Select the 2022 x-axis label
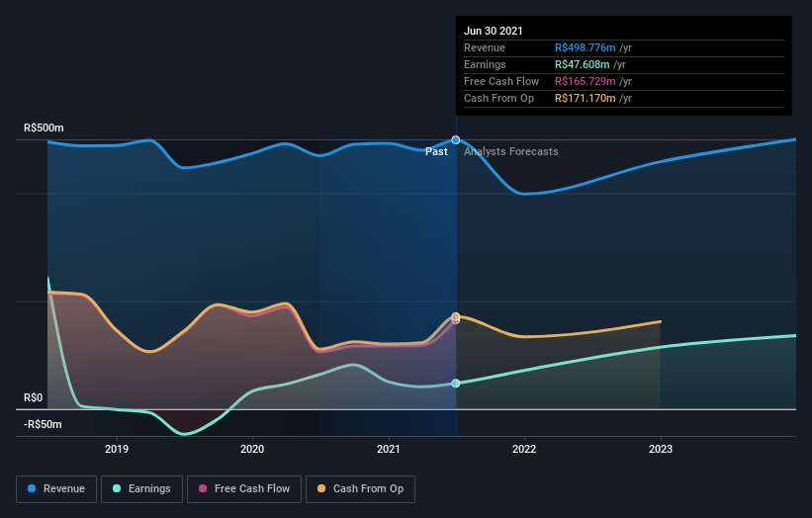The height and width of the screenshot is (518, 812). pyautogui.click(x=524, y=449)
